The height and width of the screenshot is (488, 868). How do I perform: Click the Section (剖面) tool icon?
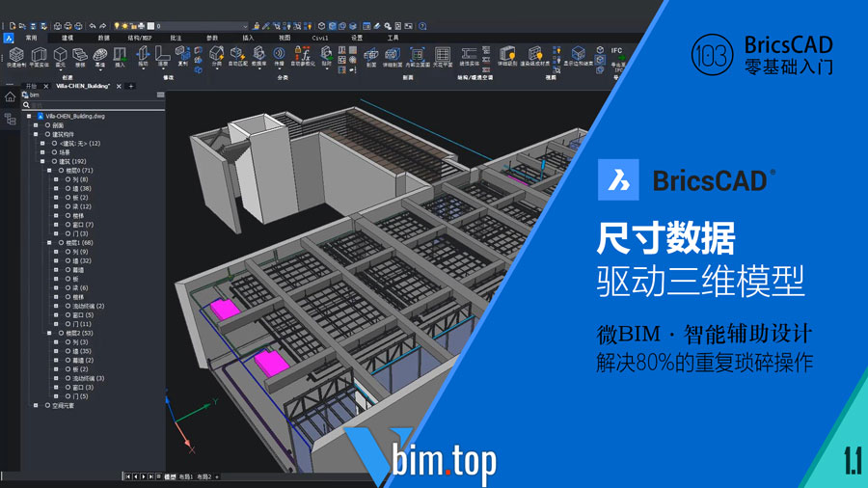click(x=370, y=55)
